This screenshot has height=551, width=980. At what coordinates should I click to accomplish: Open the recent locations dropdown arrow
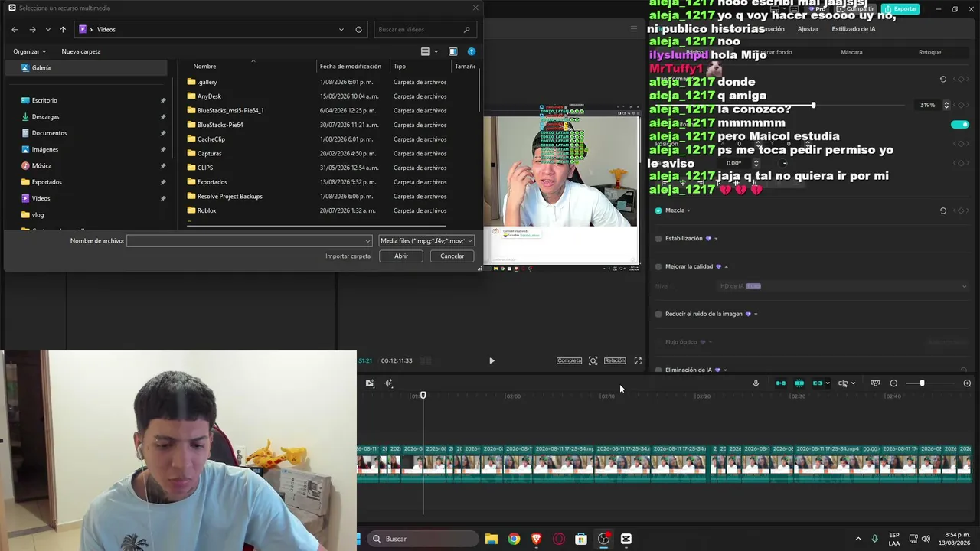coord(47,29)
